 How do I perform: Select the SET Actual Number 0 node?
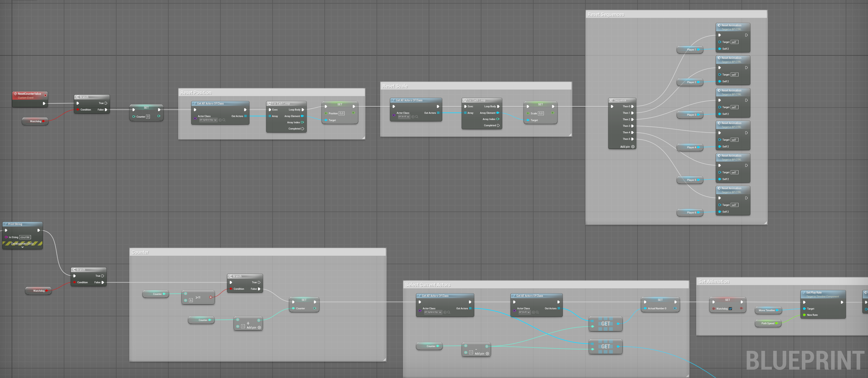(660, 305)
